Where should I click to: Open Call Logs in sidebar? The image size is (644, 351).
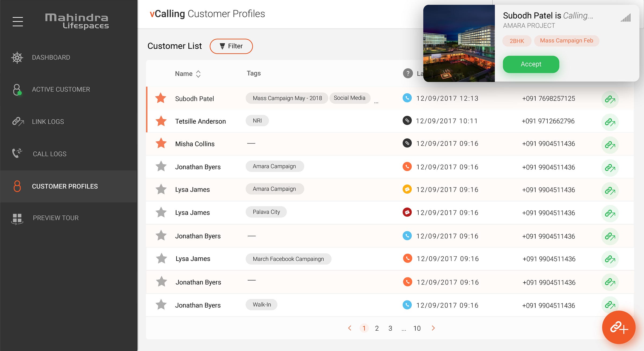tap(49, 154)
